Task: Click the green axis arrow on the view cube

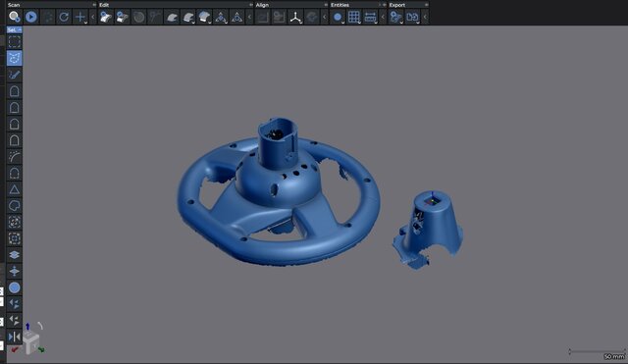Action: (x=41, y=349)
